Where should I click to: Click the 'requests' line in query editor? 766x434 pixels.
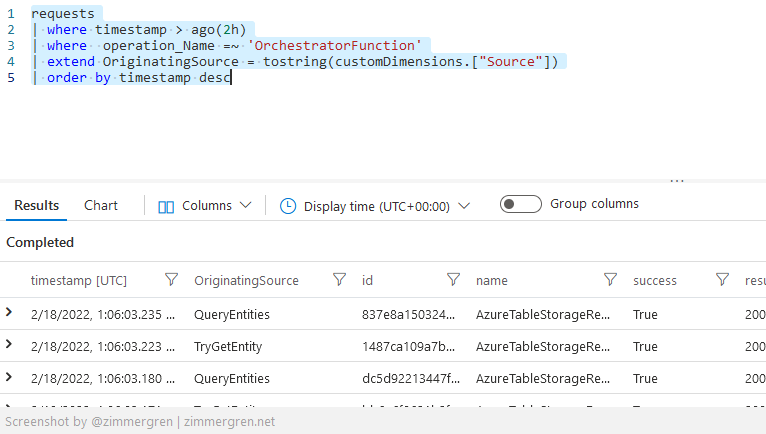[63, 14]
